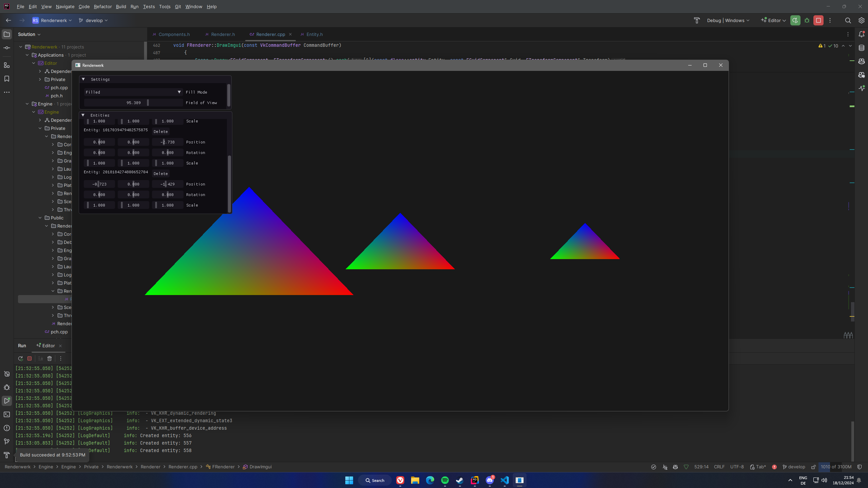The width and height of the screenshot is (868, 488).
Task: Open Database tool window on right sidebar
Action: (x=862, y=48)
